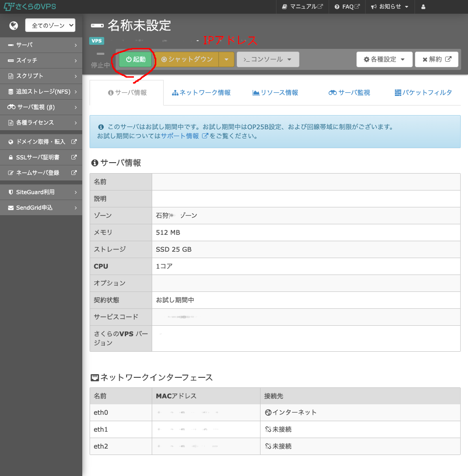Viewport: 468px width, 476px height.
Task: Open the コンソール dropdown
Action: (x=267, y=59)
